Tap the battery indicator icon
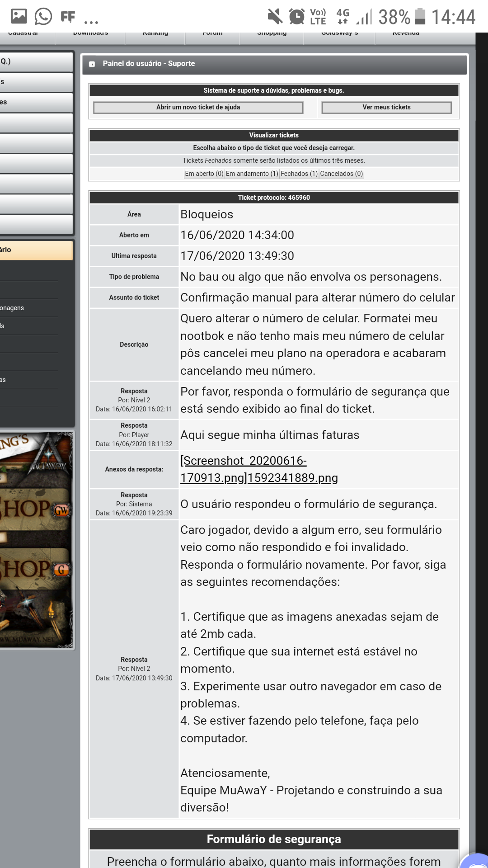The image size is (488, 868). [420, 17]
